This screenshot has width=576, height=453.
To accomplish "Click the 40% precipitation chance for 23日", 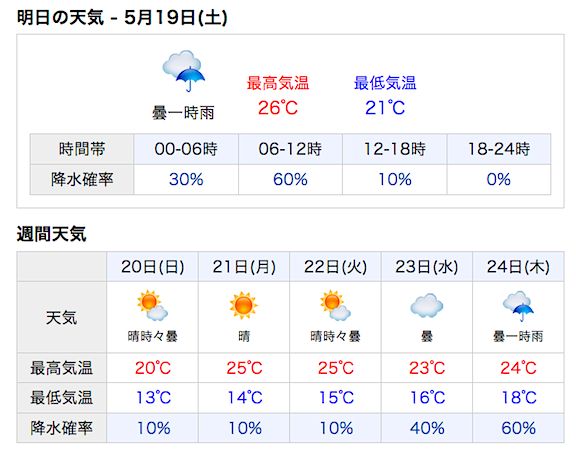I will click(427, 428).
